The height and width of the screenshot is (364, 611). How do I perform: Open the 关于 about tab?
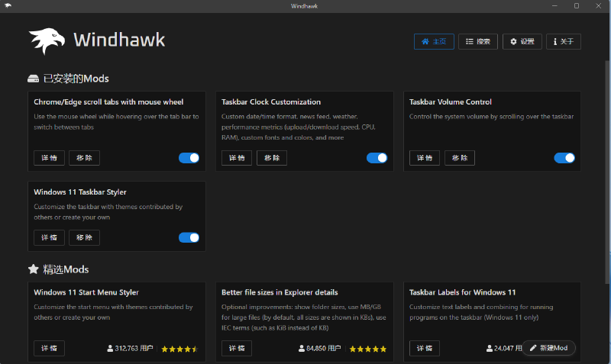(x=564, y=41)
